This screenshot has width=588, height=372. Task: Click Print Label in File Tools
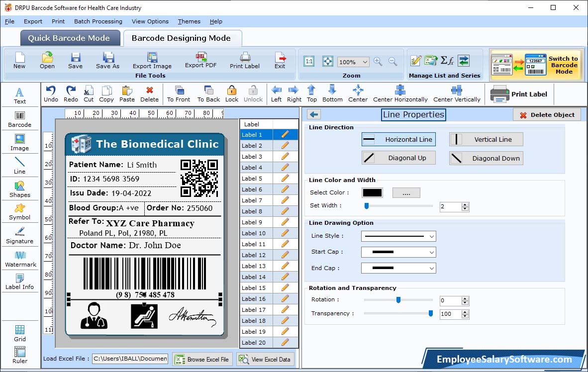pos(244,60)
